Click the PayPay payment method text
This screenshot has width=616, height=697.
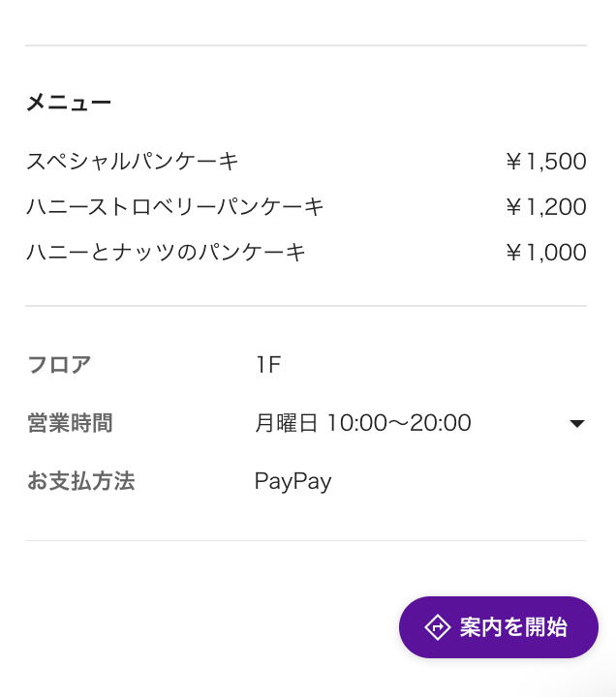click(293, 482)
